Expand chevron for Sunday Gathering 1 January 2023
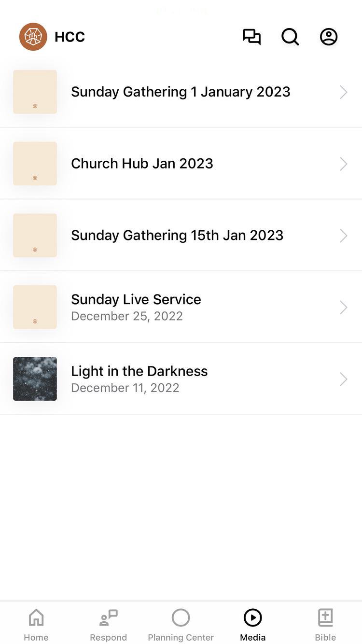The image size is (362, 644). coord(343,92)
